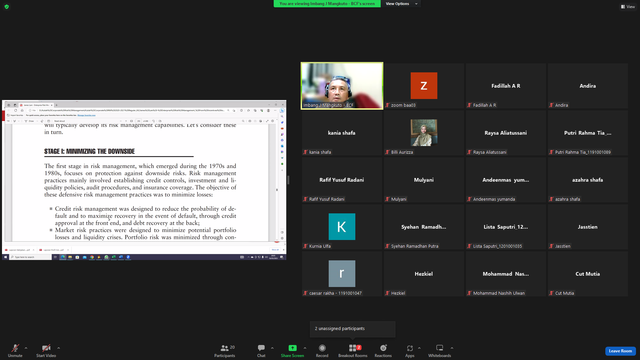This screenshot has height=360, width=640.
Task: Select Putri Rahma Tia participant tile
Action: (x=588, y=133)
